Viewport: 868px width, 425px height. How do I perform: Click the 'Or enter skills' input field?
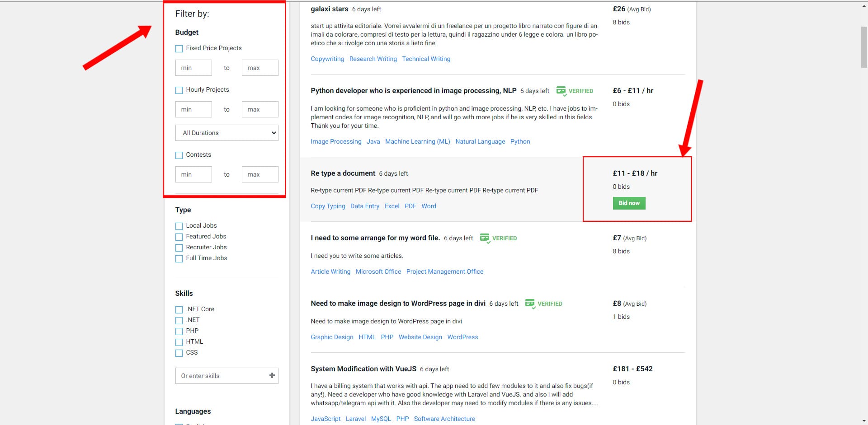point(226,376)
